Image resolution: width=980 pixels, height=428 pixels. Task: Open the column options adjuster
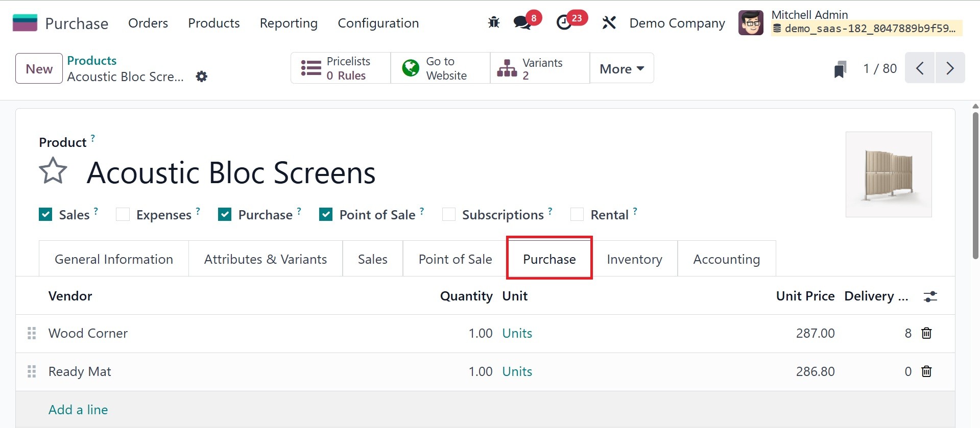click(x=930, y=296)
